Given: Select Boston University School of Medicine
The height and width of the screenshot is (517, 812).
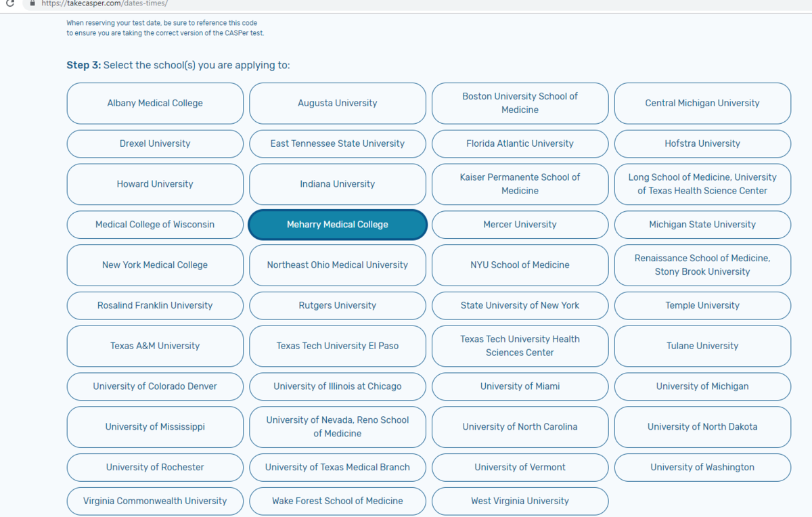Looking at the screenshot, I should [520, 103].
